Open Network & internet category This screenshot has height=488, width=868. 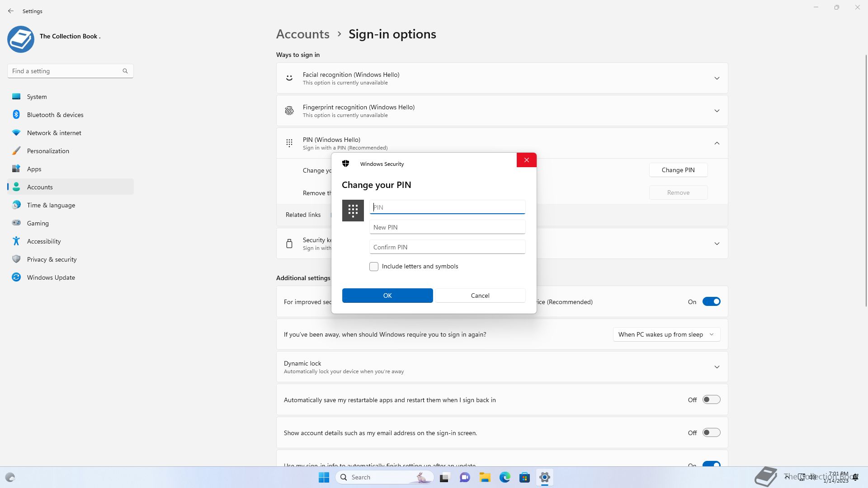pos(71,133)
